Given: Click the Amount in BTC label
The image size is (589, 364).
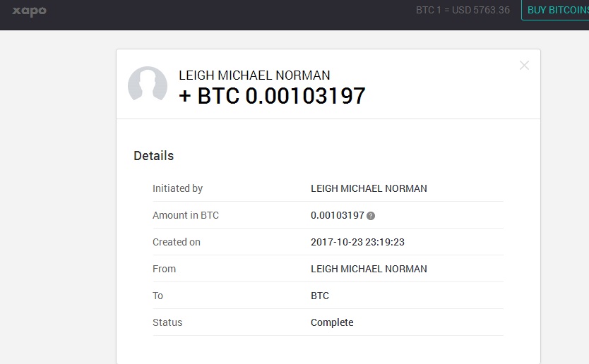Looking at the screenshot, I should (186, 215).
